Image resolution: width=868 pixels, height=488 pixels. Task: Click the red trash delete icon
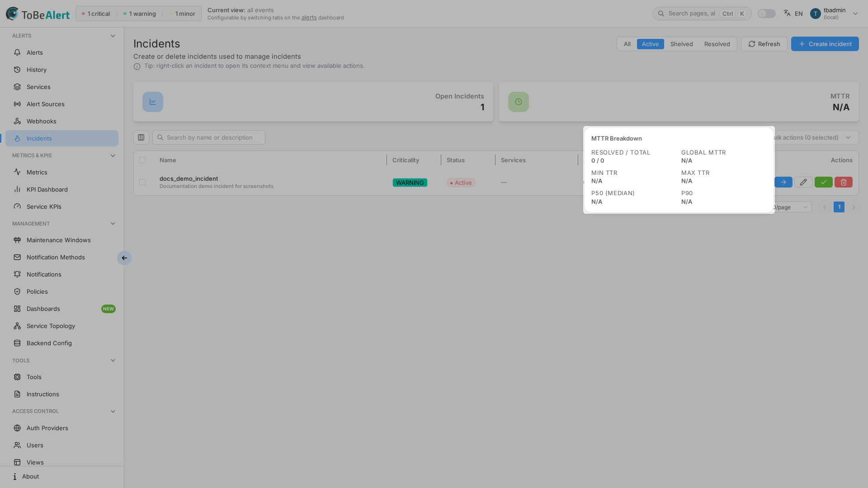[844, 182]
